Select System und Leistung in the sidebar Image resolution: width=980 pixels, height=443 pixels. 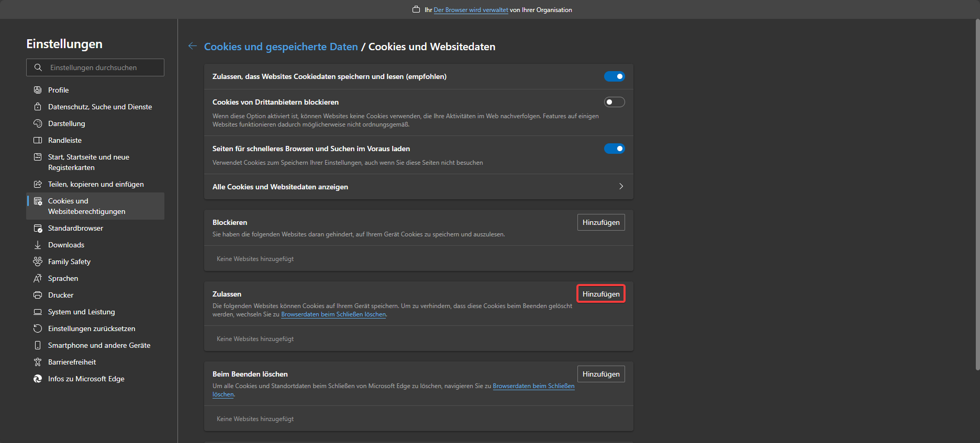pyautogui.click(x=81, y=312)
